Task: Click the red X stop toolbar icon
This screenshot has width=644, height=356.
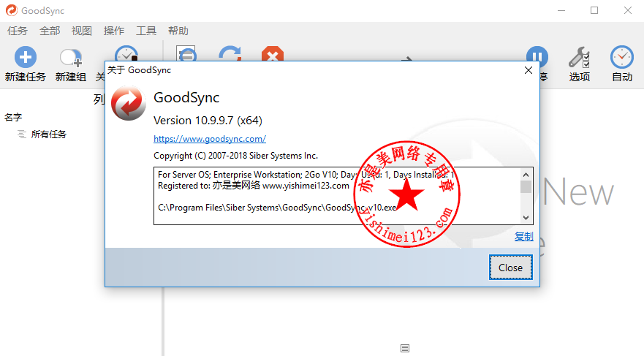Action: click(273, 54)
